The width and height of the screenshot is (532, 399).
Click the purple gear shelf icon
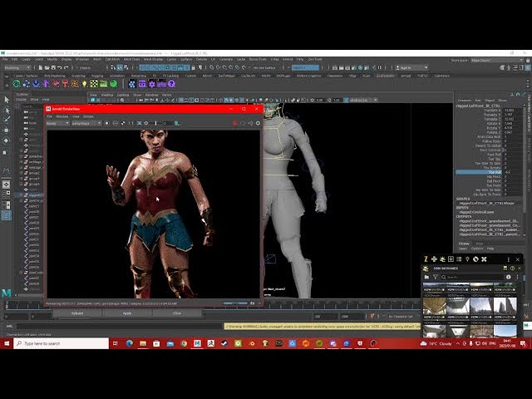click(x=152, y=83)
